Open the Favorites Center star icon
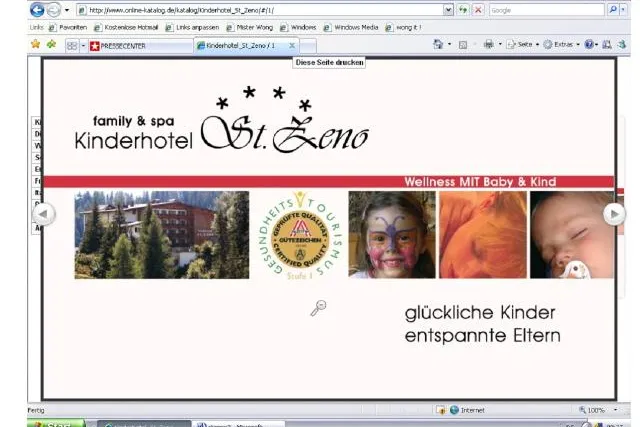Screen dimensions: 640x427 36,44
